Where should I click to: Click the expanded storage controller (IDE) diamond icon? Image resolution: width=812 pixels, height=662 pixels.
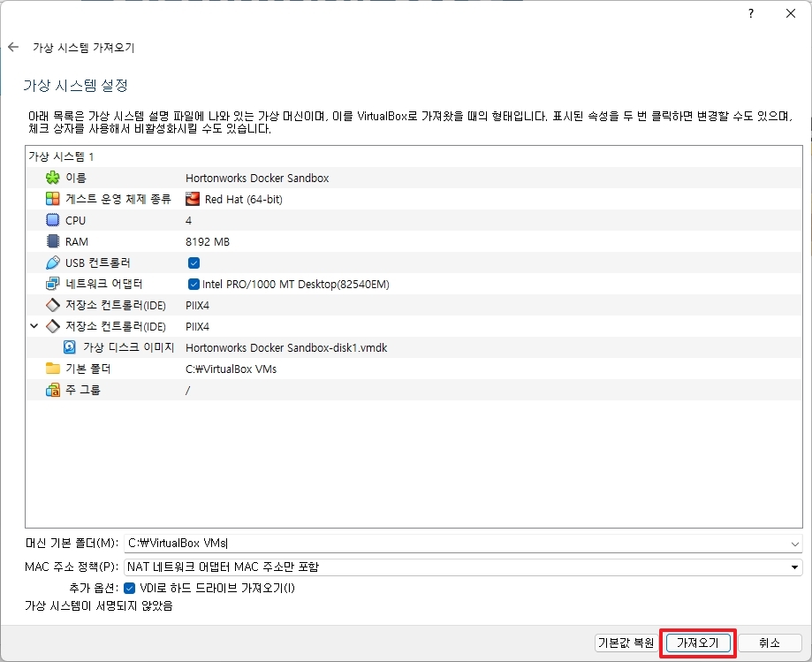pos(52,326)
